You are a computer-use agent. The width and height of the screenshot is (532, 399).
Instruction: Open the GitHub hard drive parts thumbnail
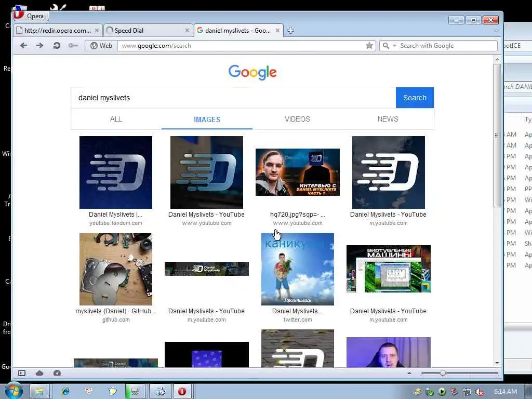pos(116,269)
